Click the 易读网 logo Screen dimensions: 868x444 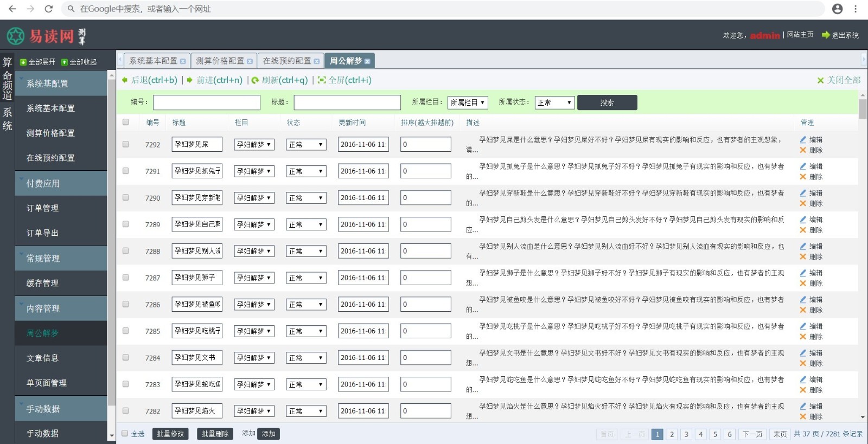point(46,36)
